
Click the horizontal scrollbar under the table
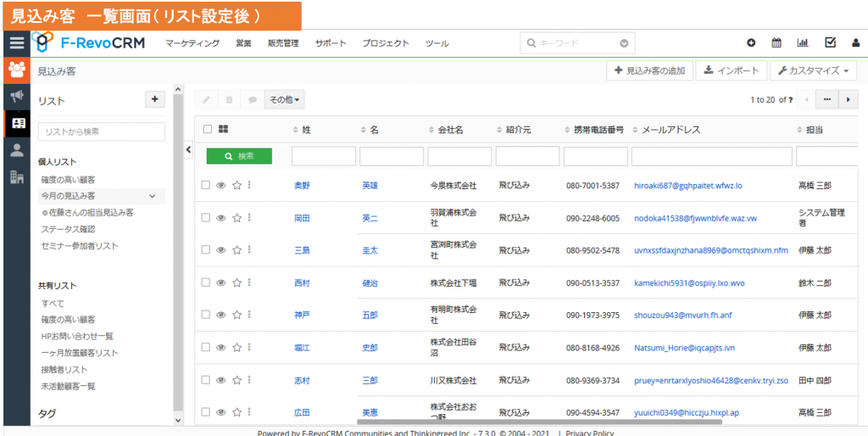click(x=540, y=422)
